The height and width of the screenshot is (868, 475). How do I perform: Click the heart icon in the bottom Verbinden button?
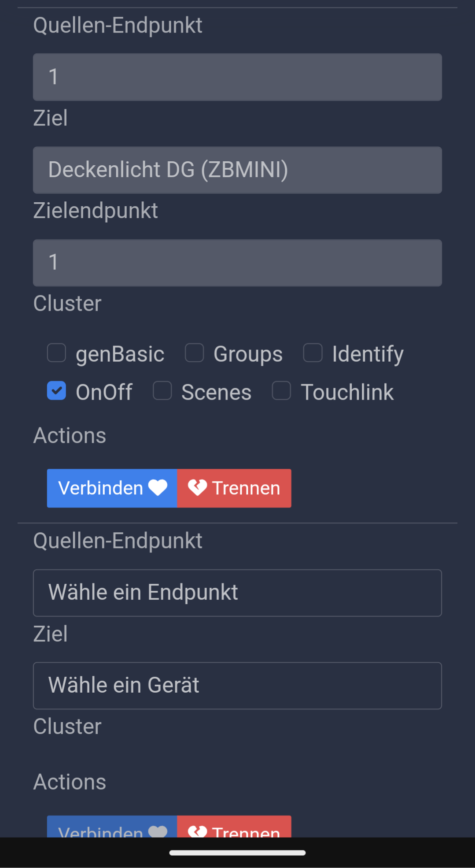(x=158, y=831)
